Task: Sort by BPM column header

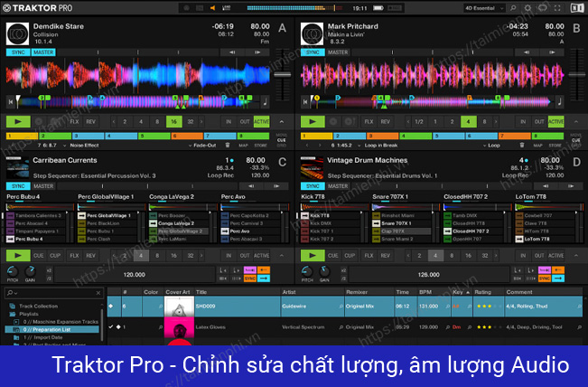Action: 425,292
